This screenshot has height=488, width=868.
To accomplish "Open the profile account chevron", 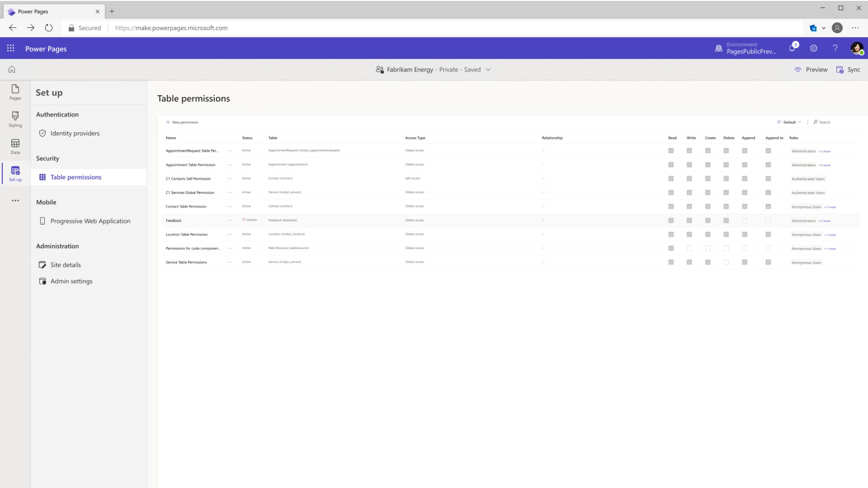I will click(x=823, y=28).
